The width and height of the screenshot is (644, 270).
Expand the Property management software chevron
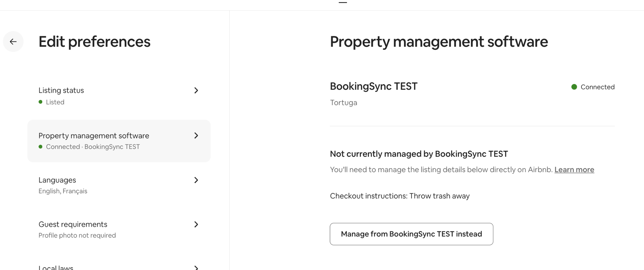[196, 136]
